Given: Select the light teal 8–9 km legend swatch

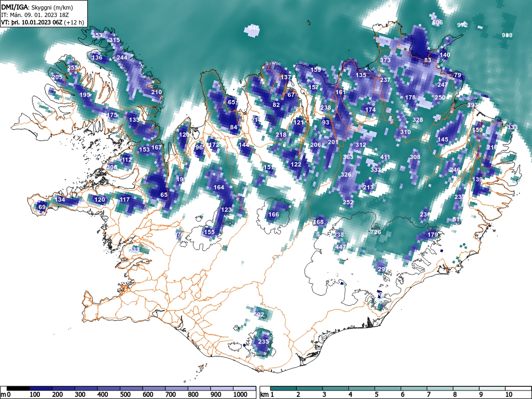Looking at the screenshot, I should tap(466, 388).
